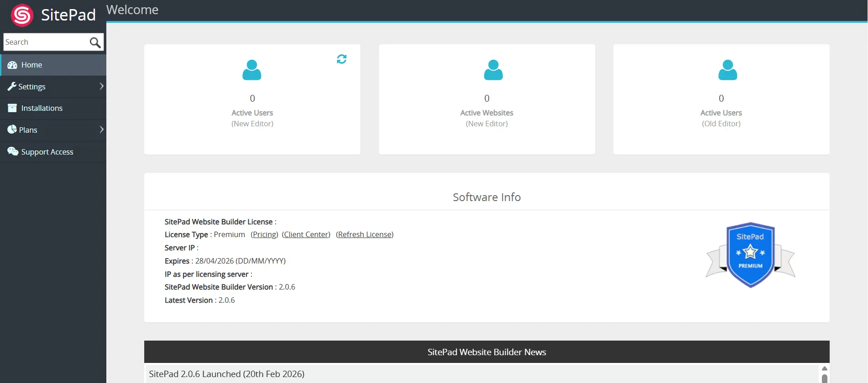This screenshot has height=383, width=868.
Task: Click the 'SitePad 2.0.6 Launched' news entry
Action: [x=227, y=374]
